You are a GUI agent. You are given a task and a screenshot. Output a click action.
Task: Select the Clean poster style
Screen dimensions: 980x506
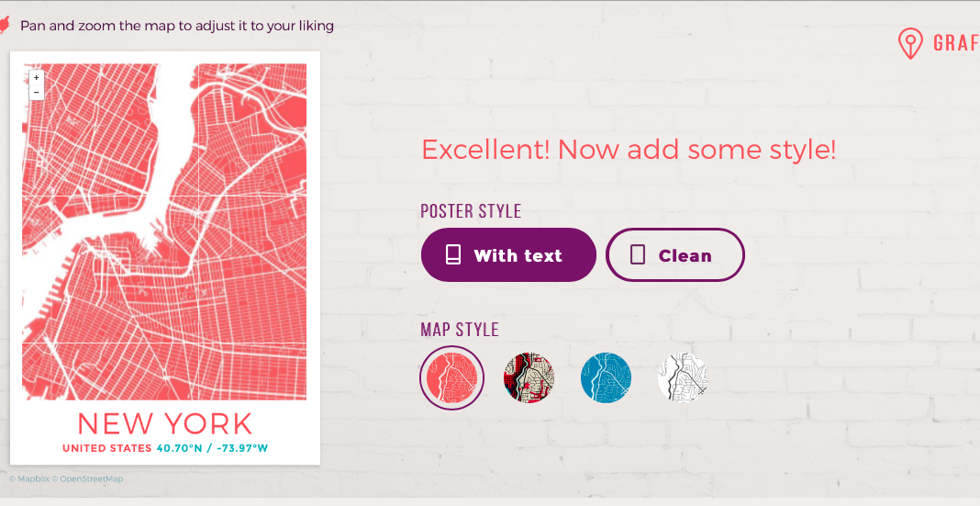674,255
